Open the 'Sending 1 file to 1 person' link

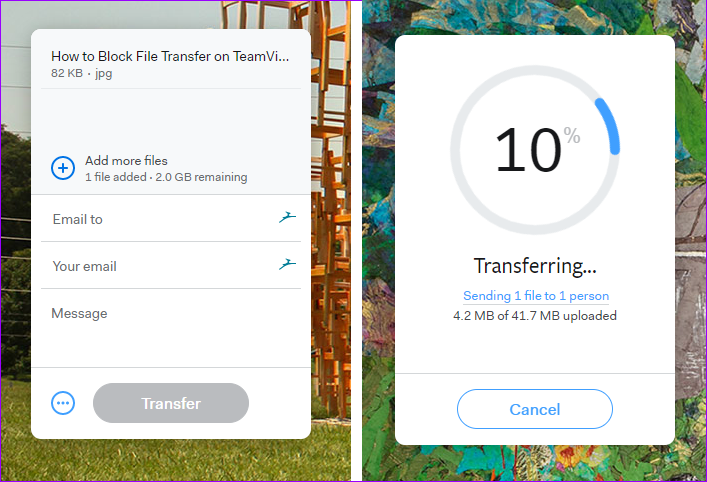[x=536, y=296]
